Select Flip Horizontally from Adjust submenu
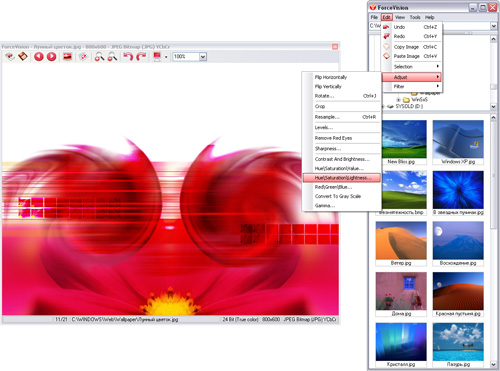 [x=331, y=77]
